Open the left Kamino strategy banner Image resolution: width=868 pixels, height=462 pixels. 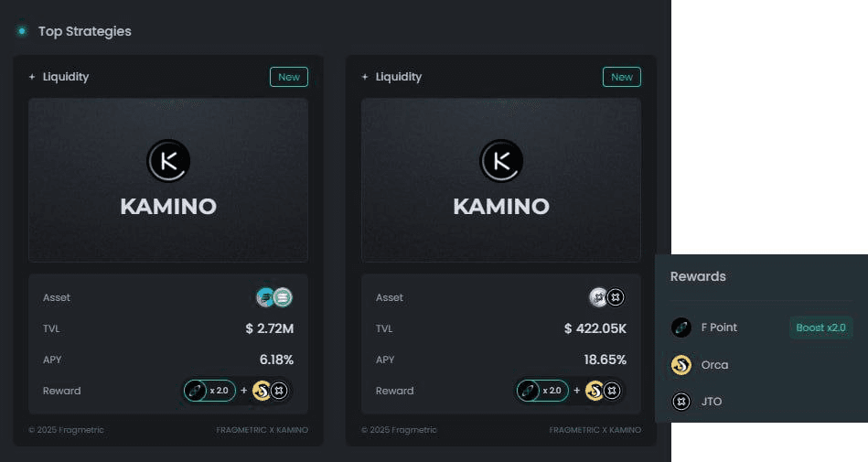point(168,180)
